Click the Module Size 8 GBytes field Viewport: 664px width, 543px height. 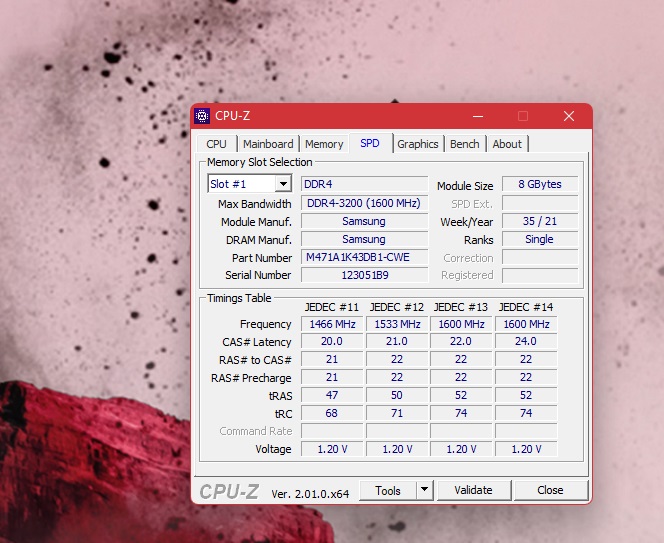(540, 184)
